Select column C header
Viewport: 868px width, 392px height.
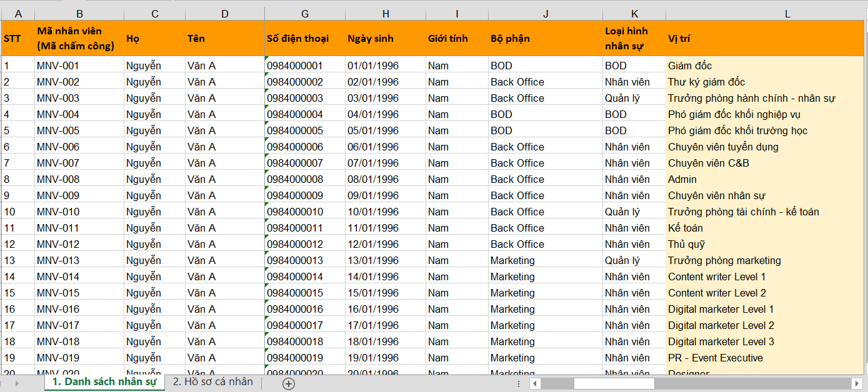coord(155,14)
